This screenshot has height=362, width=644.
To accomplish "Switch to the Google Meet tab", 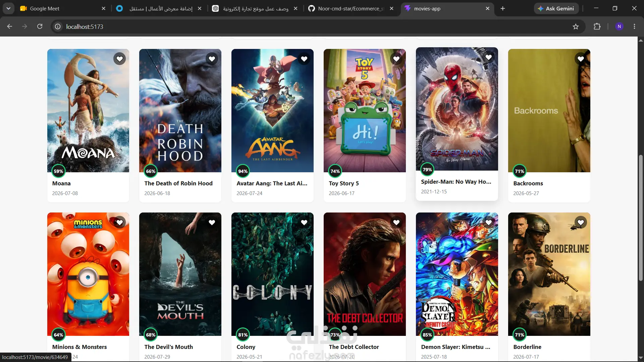I will [x=63, y=8].
